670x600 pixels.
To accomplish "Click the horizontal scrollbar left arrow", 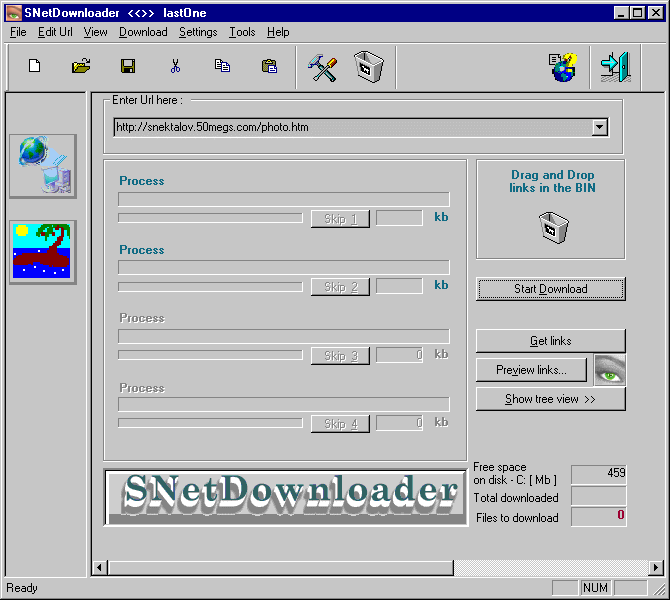I will click(x=100, y=568).
